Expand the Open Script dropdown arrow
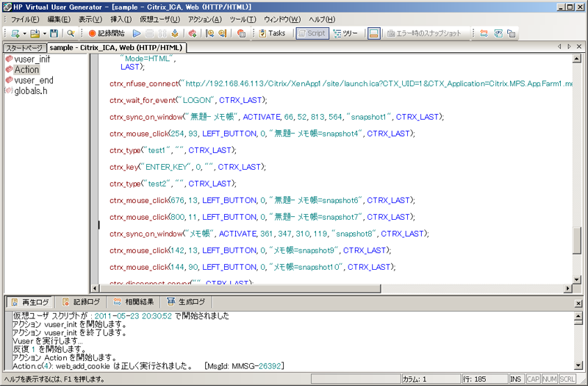588x386 pixels. tap(44, 33)
